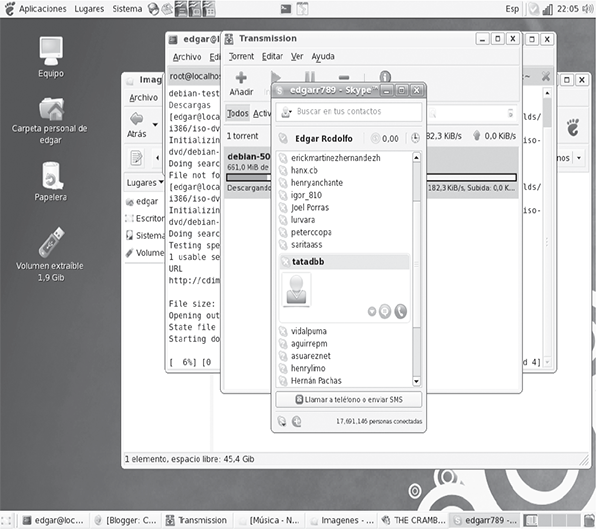
Task: Click the volume speaker icon in top panel
Action: 562,9
